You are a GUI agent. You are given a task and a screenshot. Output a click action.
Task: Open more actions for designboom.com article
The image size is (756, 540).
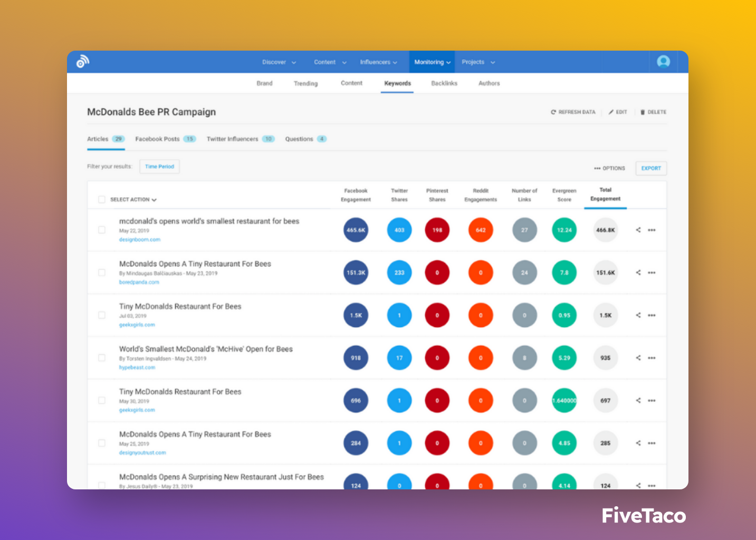coord(652,230)
